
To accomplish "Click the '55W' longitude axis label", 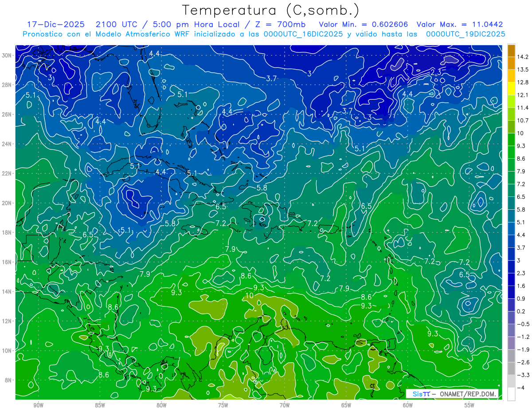I will pos(469,406).
